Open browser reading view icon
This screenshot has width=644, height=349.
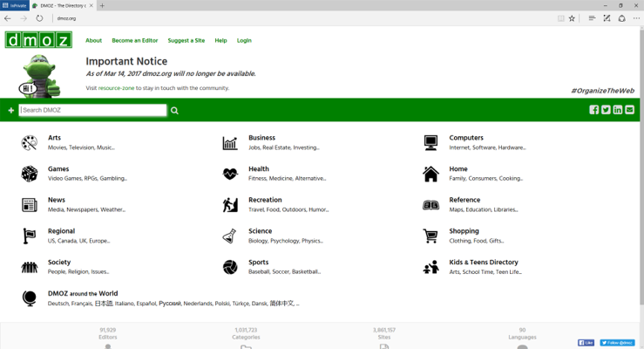click(x=560, y=18)
